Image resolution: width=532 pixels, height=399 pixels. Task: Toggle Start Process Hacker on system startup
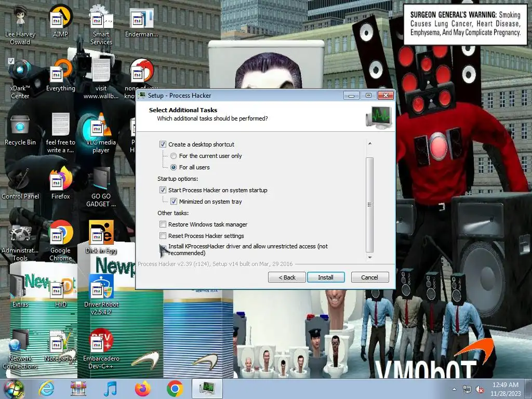[163, 190]
